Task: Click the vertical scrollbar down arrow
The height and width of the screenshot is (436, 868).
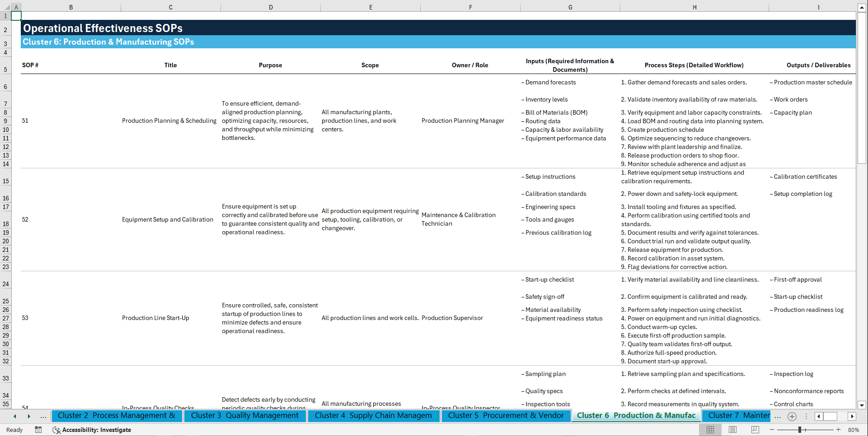Action: (x=862, y=405)
